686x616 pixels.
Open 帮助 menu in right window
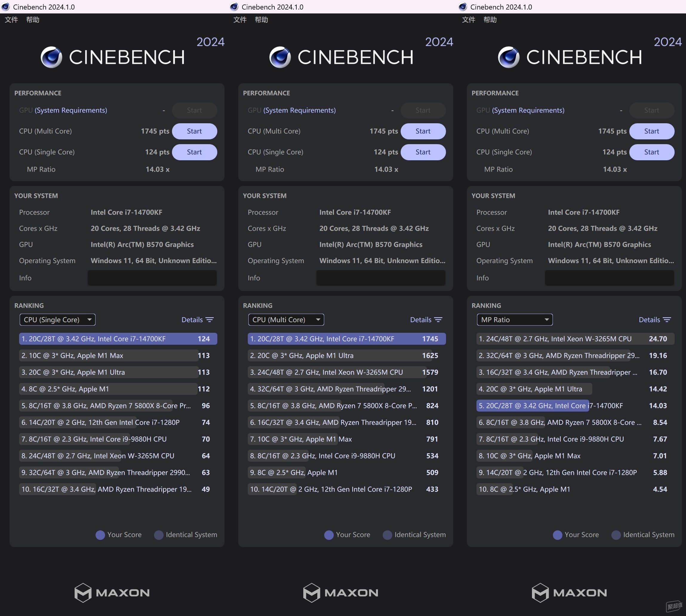490,20
